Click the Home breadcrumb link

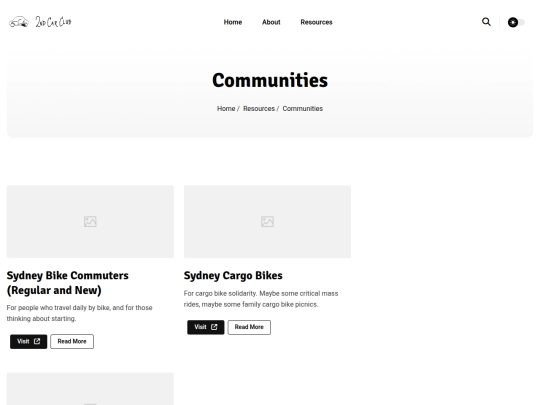[226, 108]
